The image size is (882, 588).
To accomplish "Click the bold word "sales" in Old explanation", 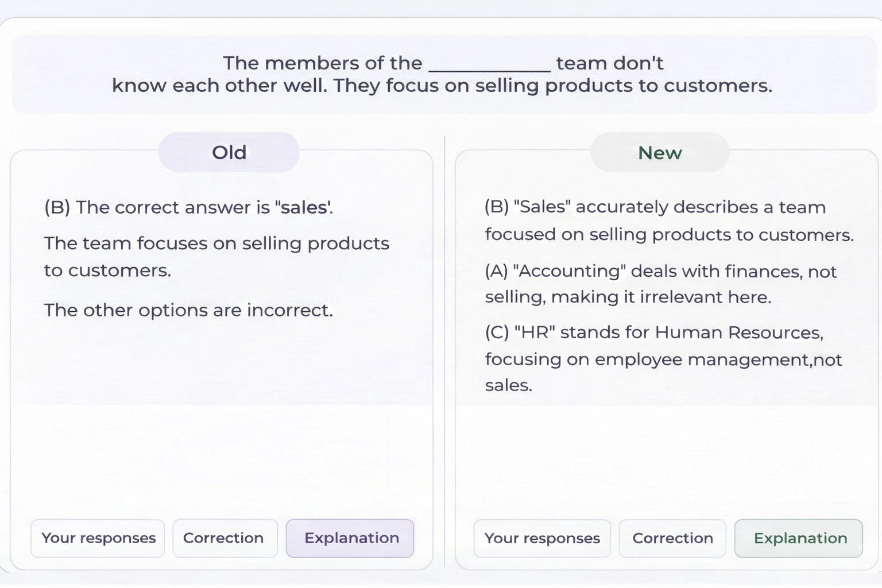I will [304, 207].
